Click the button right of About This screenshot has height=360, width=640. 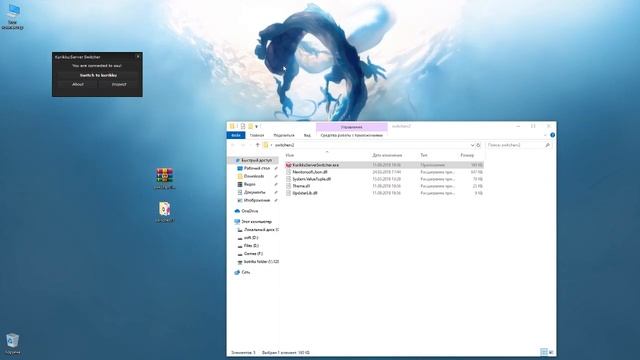[119, 84]
